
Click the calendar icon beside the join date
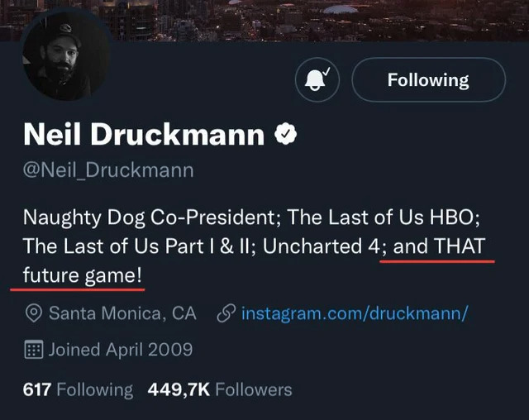(34, 349)
